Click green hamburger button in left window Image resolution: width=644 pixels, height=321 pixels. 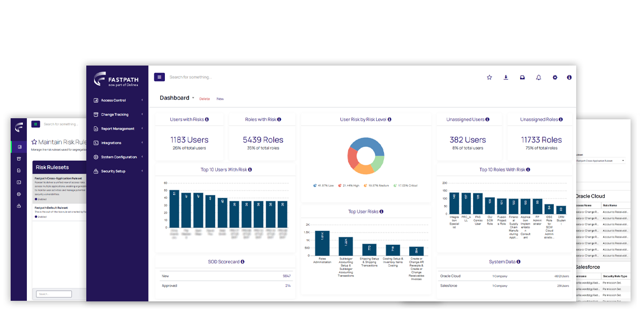[x=36, y=124]
